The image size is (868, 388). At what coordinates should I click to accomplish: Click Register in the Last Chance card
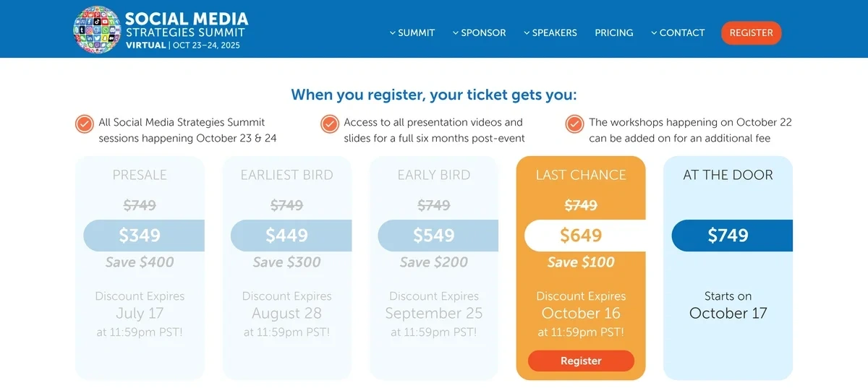[581, 361]
